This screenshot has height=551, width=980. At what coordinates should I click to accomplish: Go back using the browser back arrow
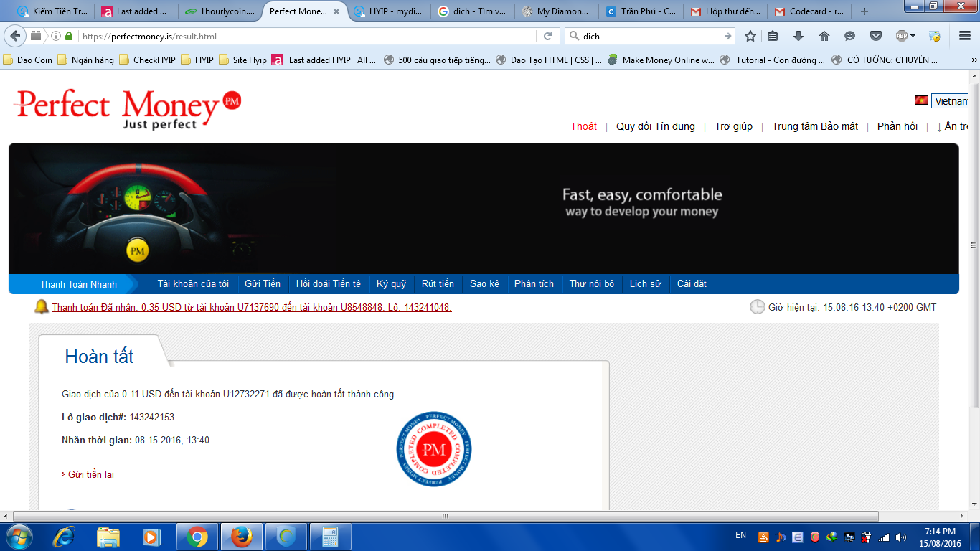17,36
